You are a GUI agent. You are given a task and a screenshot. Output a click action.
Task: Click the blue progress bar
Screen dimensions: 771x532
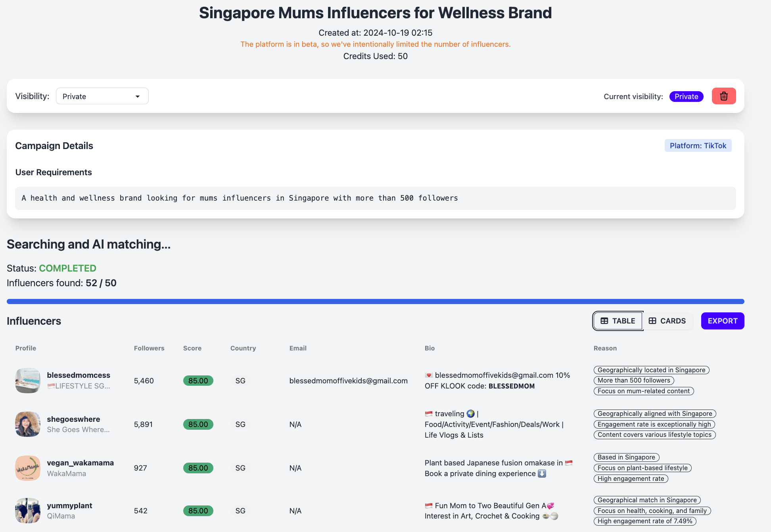click(375, 302)
